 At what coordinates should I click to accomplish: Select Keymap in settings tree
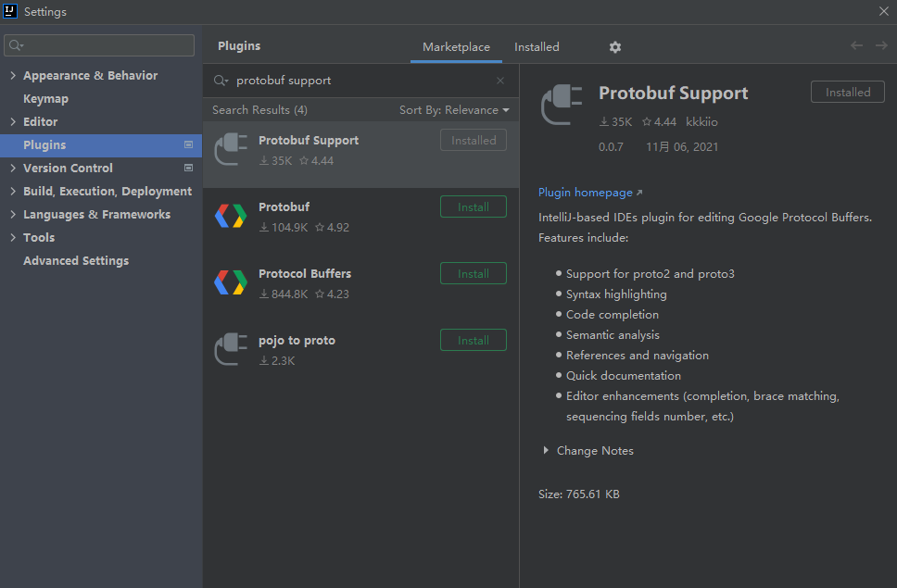[x=45, y=99]
